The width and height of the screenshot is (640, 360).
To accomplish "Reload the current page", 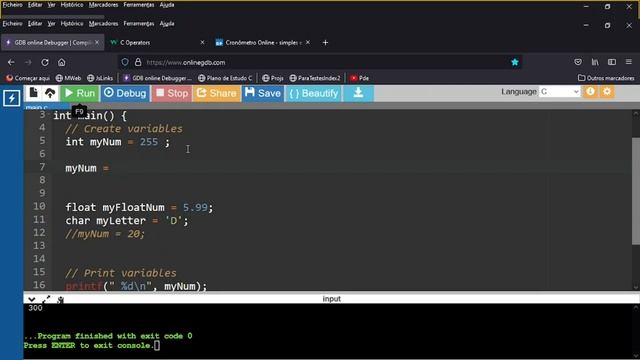I will pyautogui.click(x=45, y=62).
